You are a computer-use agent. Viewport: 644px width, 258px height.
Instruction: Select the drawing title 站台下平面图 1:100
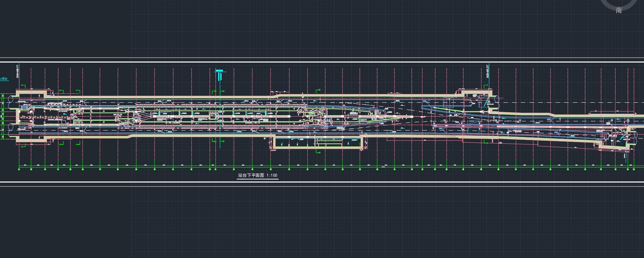point(258,175)
